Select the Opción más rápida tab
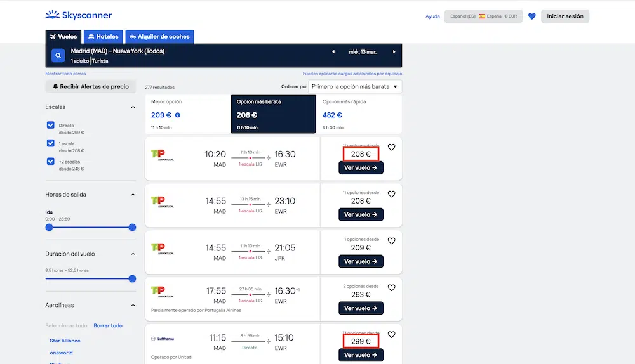 point(359,114)
